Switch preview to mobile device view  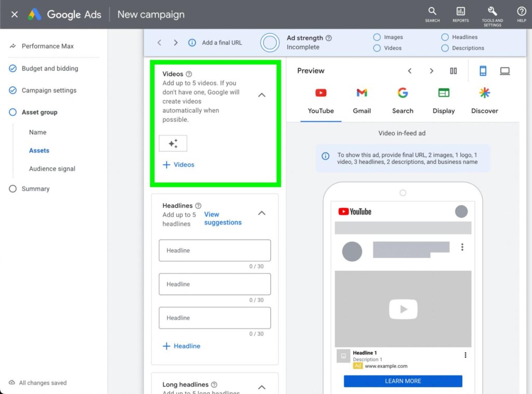pyautogui.click(x=483, y=71)
